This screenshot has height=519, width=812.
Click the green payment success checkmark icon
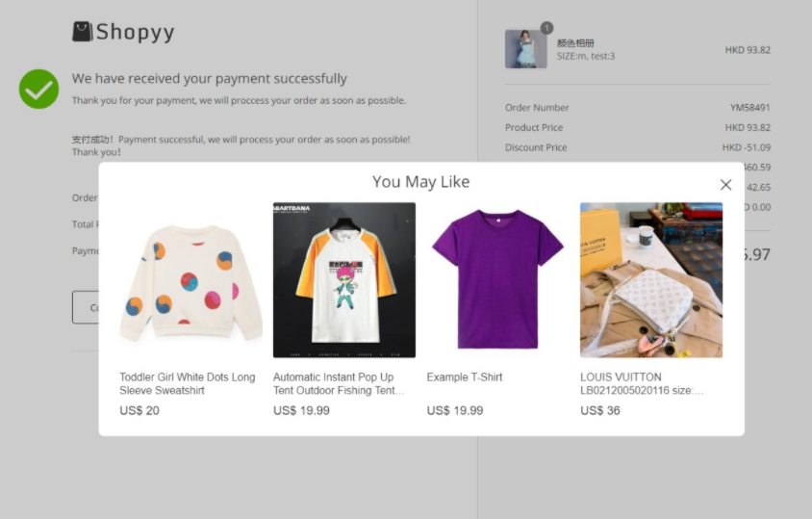tap(39, 89)
